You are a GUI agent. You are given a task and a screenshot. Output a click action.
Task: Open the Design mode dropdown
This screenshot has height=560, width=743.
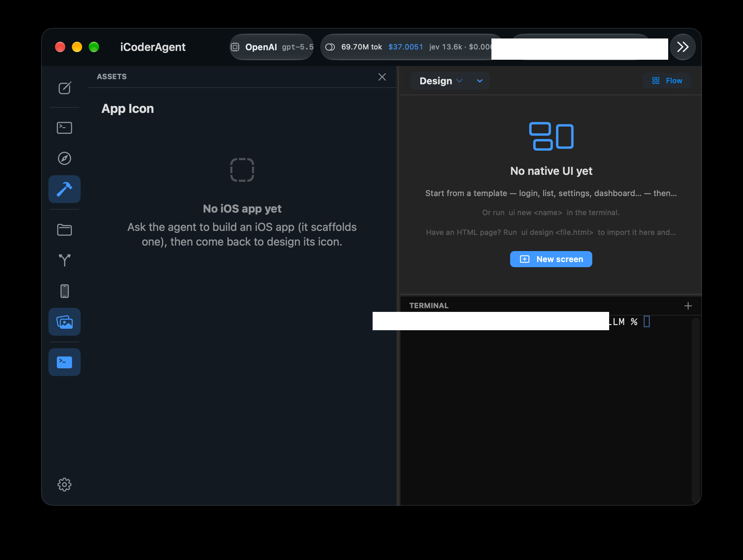click(441, 81)
